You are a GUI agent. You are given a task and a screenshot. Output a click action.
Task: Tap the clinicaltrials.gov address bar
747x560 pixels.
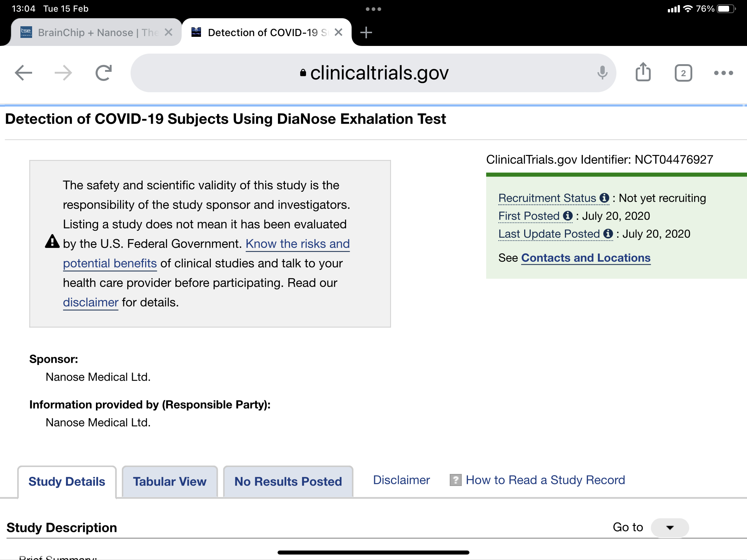coord(373,73)
